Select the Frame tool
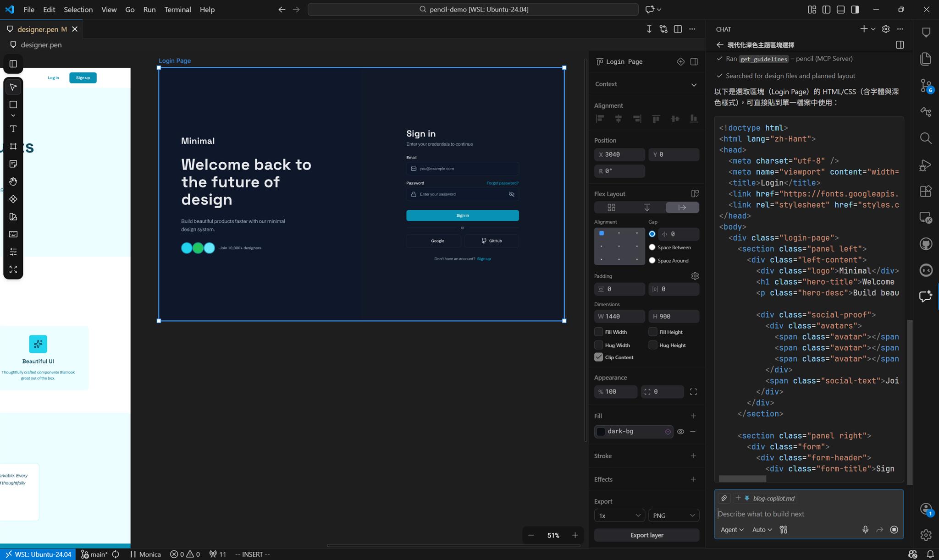The width and height of the screenshot is (939, 560). (x=13, y=146)
